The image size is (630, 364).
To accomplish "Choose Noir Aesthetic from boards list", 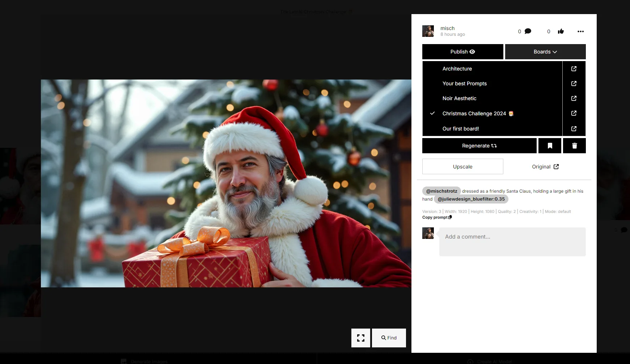I will (459, 98).
